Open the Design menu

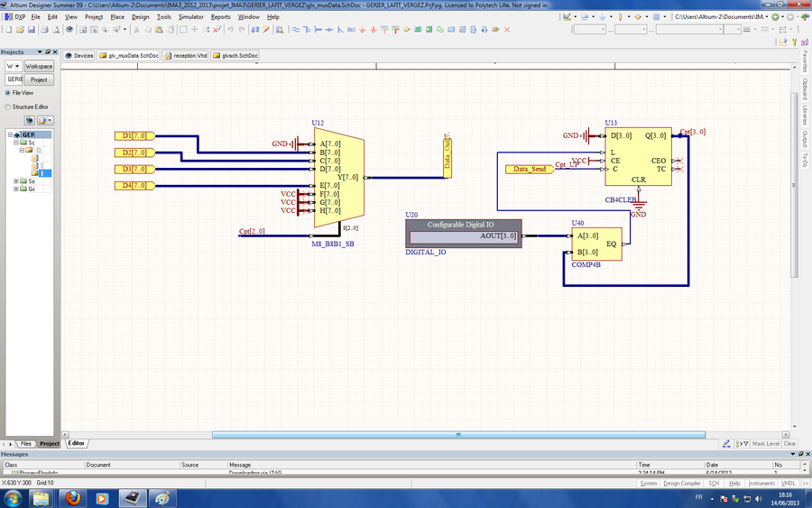(x=140, y=16)
